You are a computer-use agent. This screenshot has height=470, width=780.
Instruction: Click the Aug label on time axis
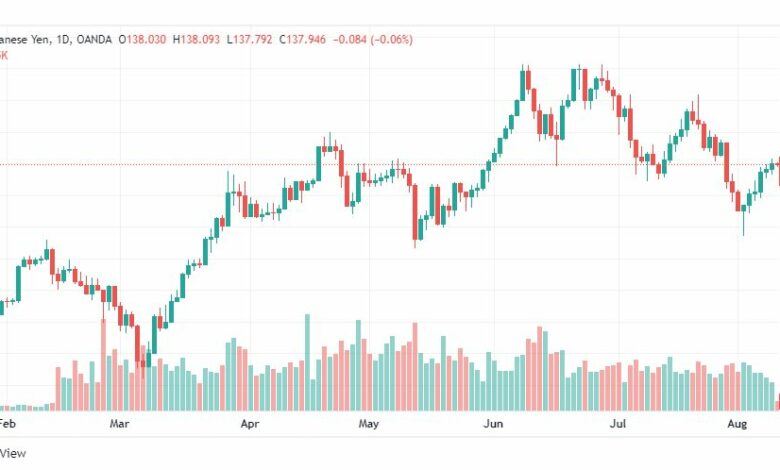click(x=737, y=424)
